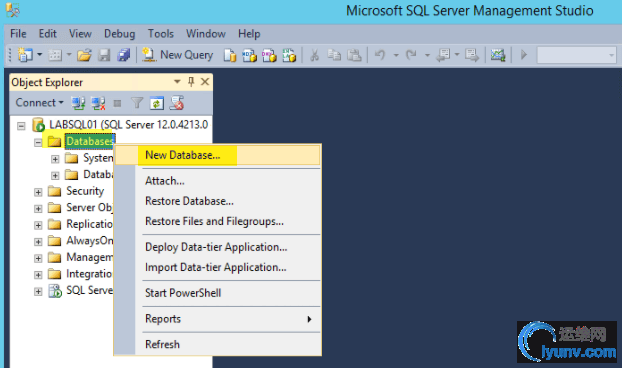The width and height of the screenshot is (622, 368).
Task: Expand the Security folder
Action: coord(38,192)
